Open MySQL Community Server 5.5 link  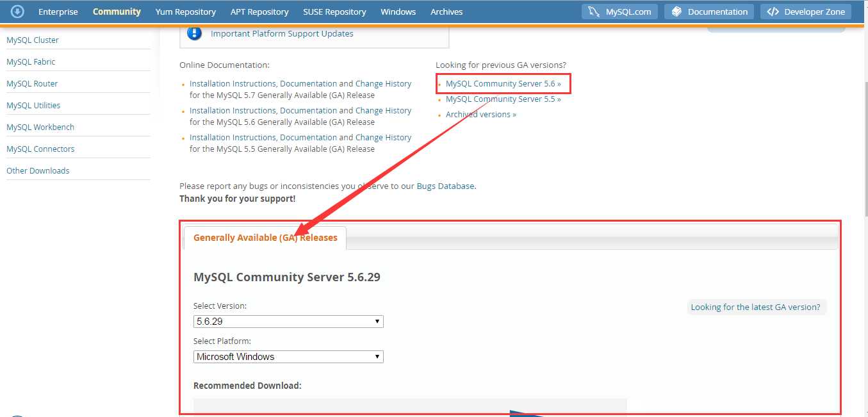504,99
